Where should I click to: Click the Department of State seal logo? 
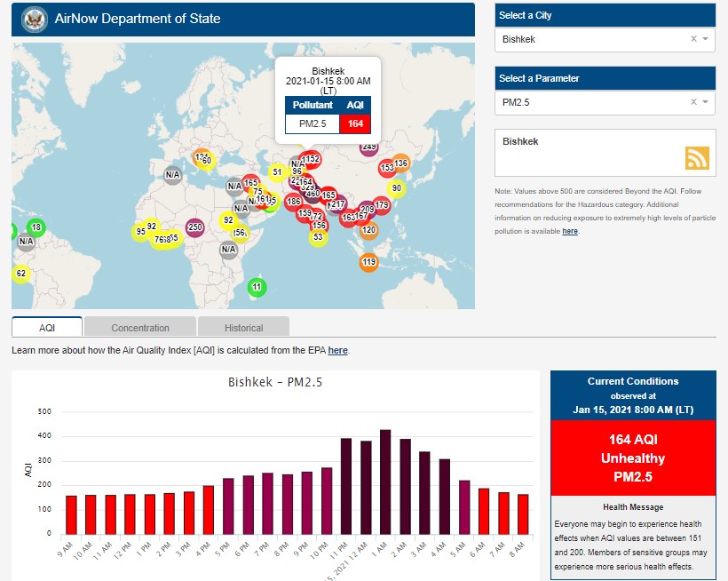click(x=35, y=19)
